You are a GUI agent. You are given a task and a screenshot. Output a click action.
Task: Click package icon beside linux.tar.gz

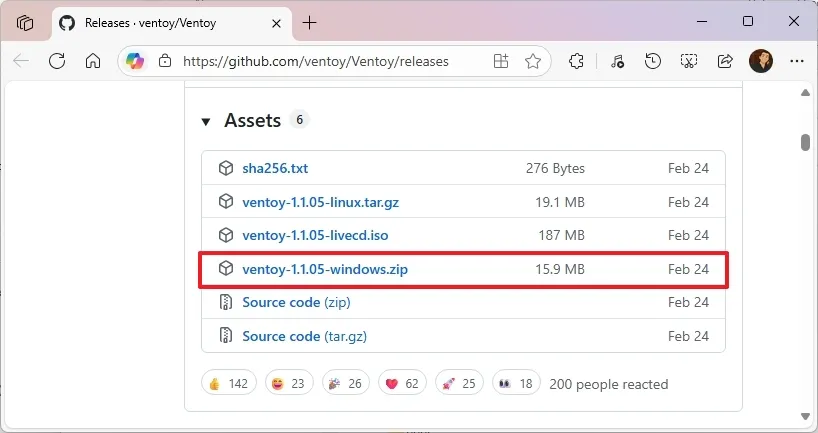(x=226, y=201)
